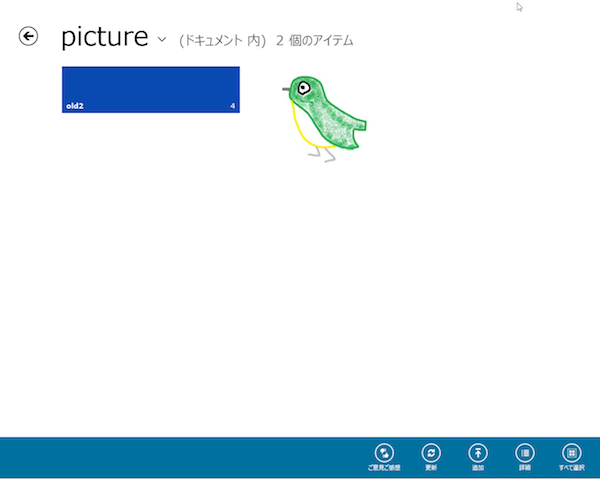Click the picture folder title
The height and width of the screenshot is (479, 600).
coord(104,37)
